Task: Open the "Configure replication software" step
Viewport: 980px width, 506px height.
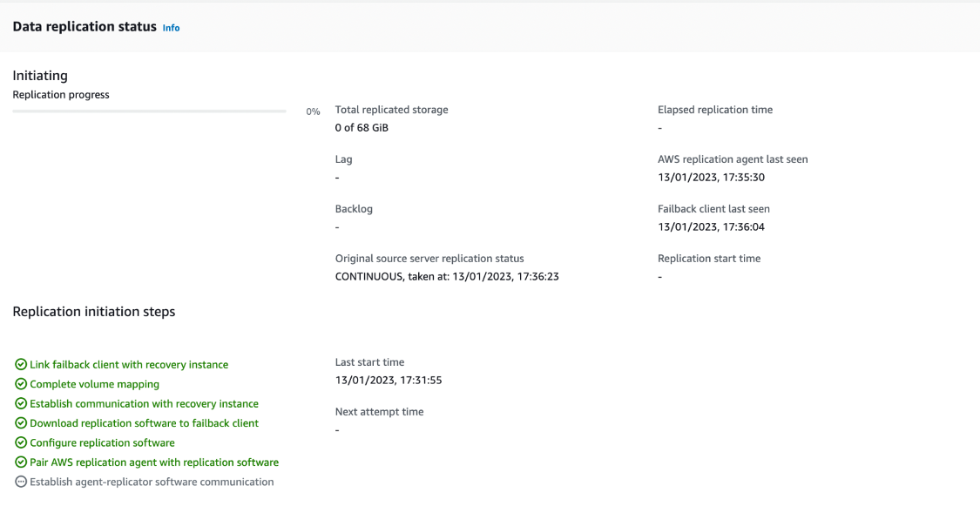Action: [102, 442]
